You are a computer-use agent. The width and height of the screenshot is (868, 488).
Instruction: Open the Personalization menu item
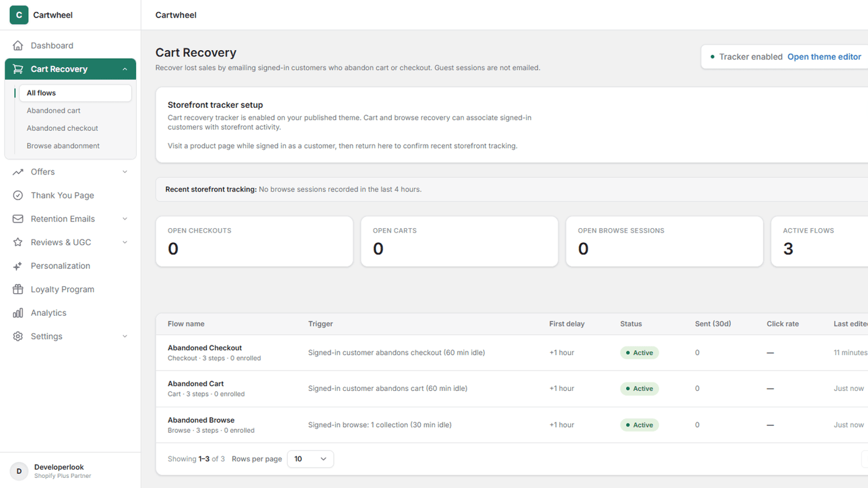pos(71,266)
